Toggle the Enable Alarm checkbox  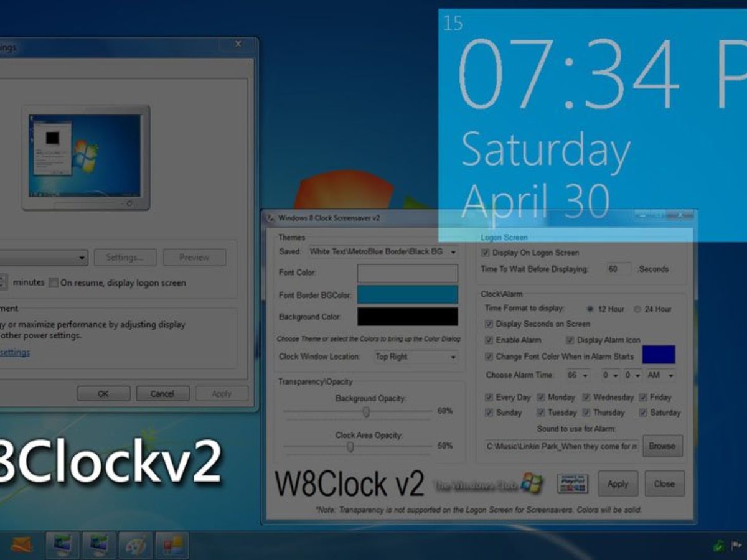pyautogui.click(x=489, y=340)
